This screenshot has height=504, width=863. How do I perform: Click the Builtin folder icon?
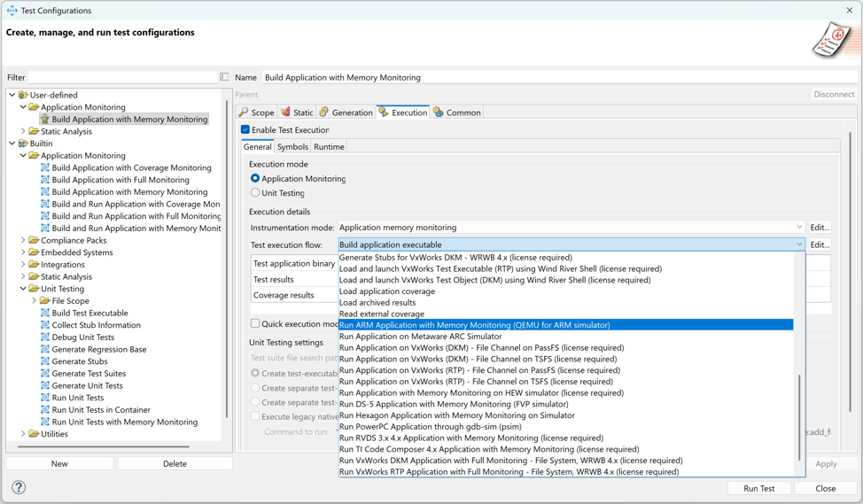pos(23,143)
